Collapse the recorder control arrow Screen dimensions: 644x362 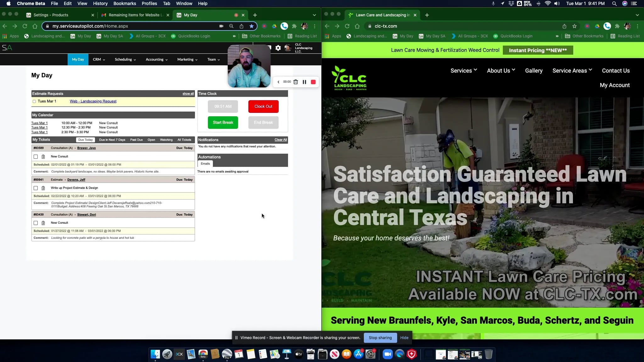pos(278,82)
